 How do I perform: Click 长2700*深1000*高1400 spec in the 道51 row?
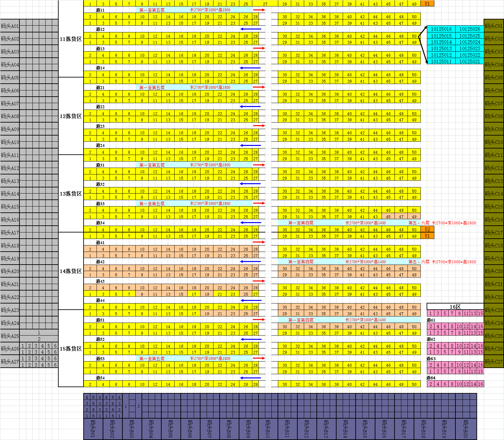click(366, 320)
